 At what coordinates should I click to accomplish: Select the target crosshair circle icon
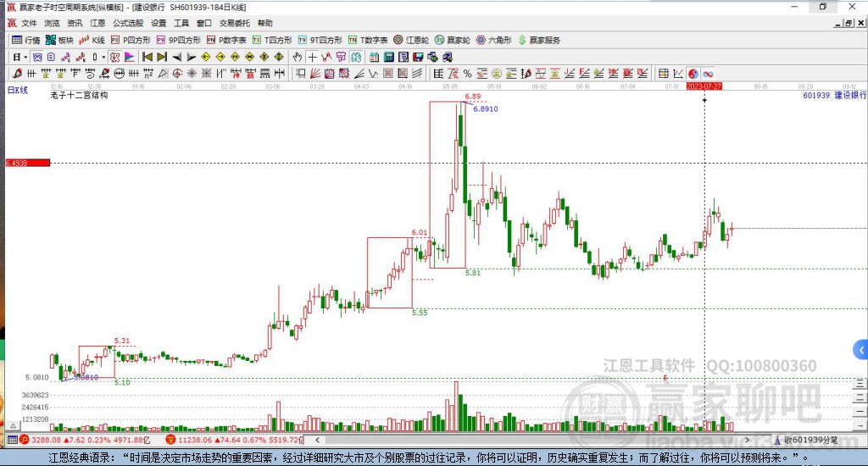(x=177, y=74)
